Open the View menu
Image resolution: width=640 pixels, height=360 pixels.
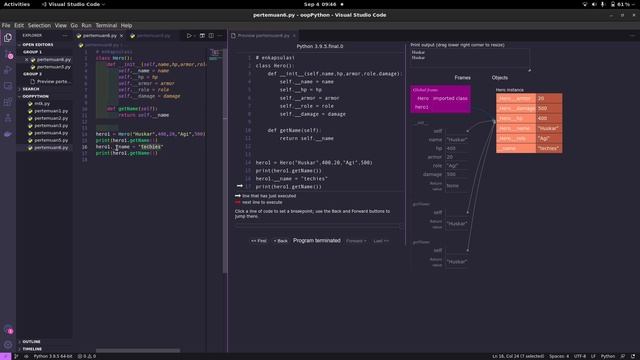point(60,25)
